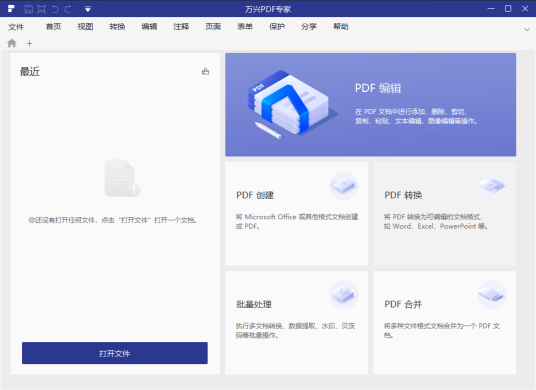The height and width of the screenshot is (390, 536).
Task: Click the PDF 转换 card icon
Action: point(492,186)
